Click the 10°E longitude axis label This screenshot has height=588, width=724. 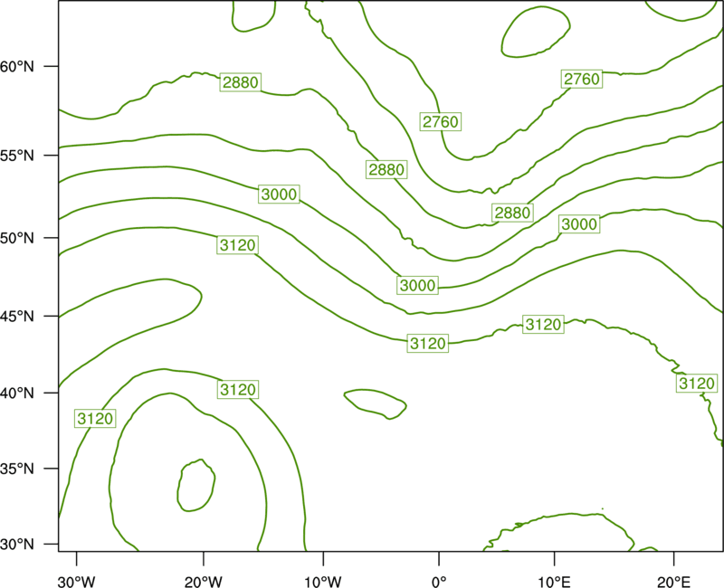554,582
